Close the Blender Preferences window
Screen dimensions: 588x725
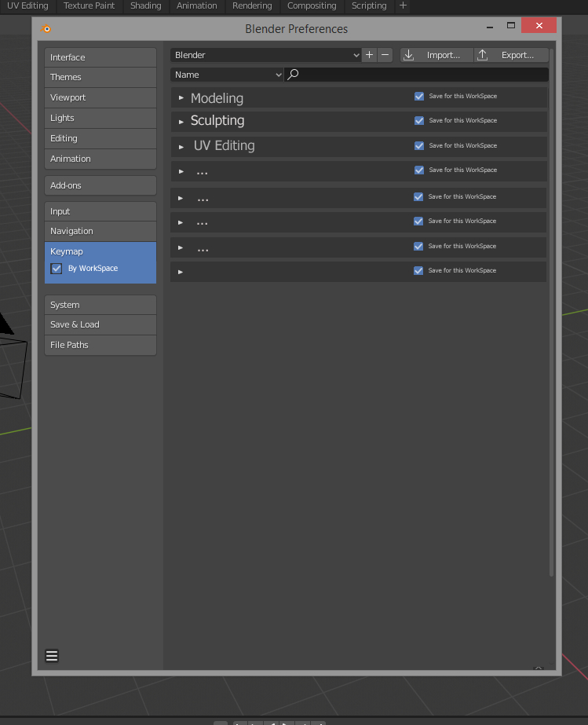point(539,25)
